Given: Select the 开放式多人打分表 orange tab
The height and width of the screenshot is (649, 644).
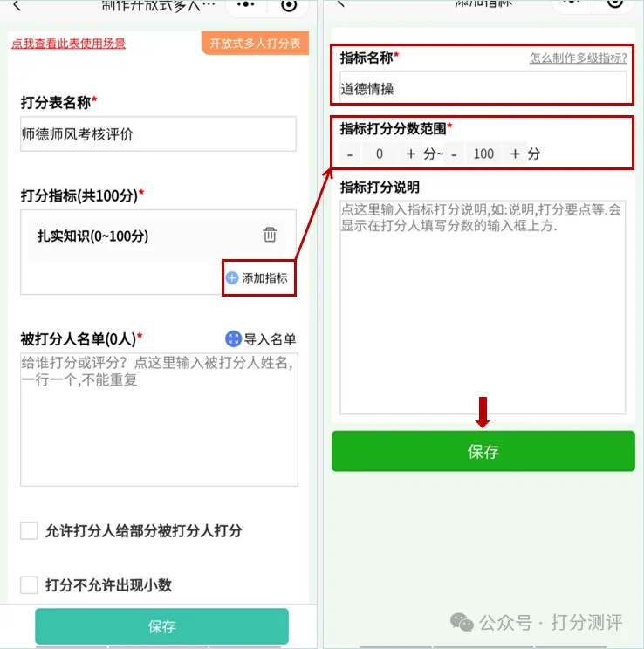Looking at the screenshot, I should coord(255,43).
